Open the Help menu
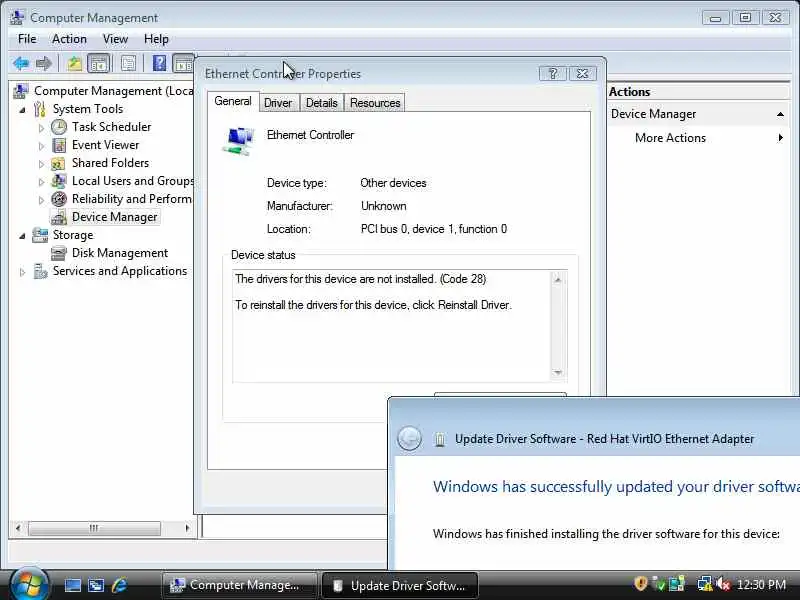Image resolution: width=800 pixels, height=600 pixels. [156, 39]
